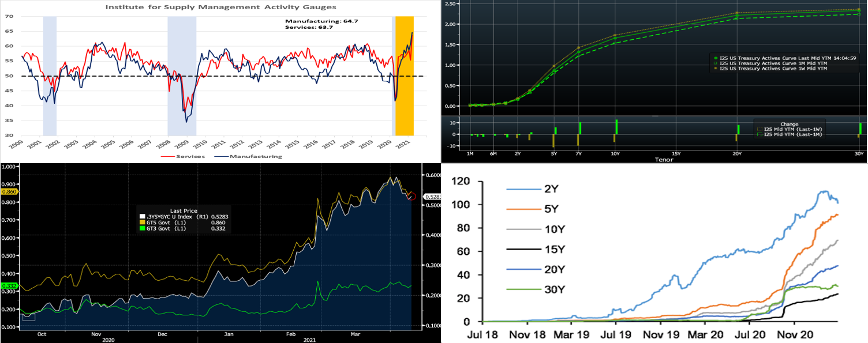The width and height of the screenshot is (868, 343).
Task: Click the green 0.332 price tag on the left axis
Action: tap(10, 286)
